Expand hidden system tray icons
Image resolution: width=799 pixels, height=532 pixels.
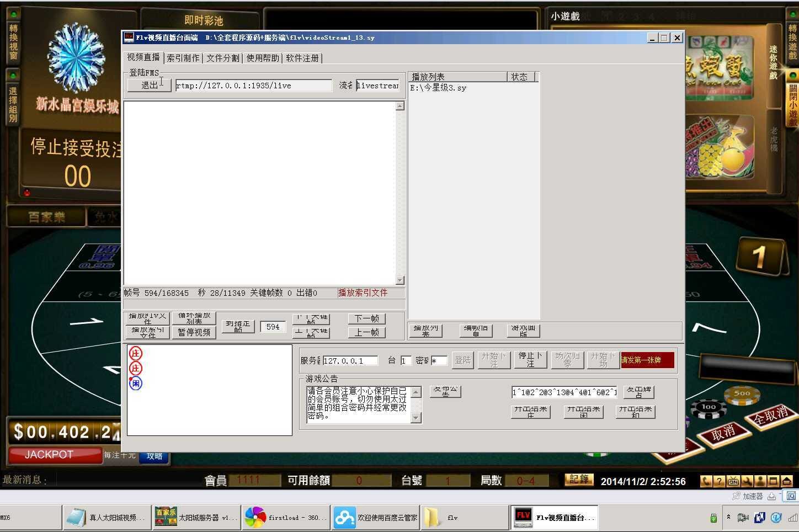(728, 517)
